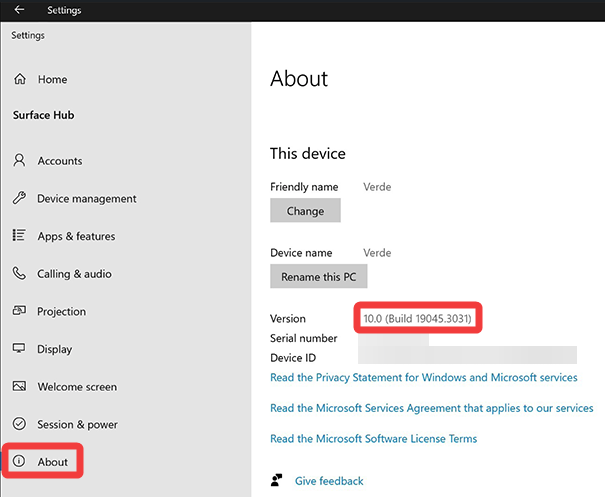Open the Privacy Statement link
The image size is (605, 497).
coord(424,377)
